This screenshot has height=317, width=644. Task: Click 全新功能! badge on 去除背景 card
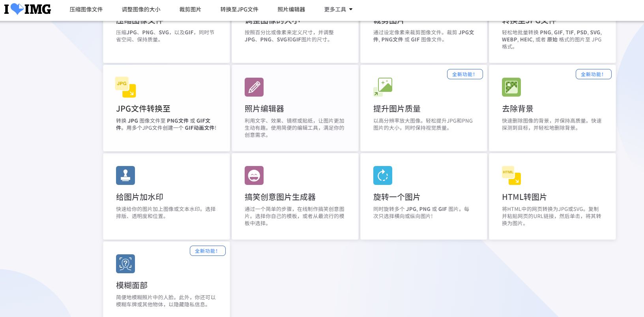pos(593,74)
